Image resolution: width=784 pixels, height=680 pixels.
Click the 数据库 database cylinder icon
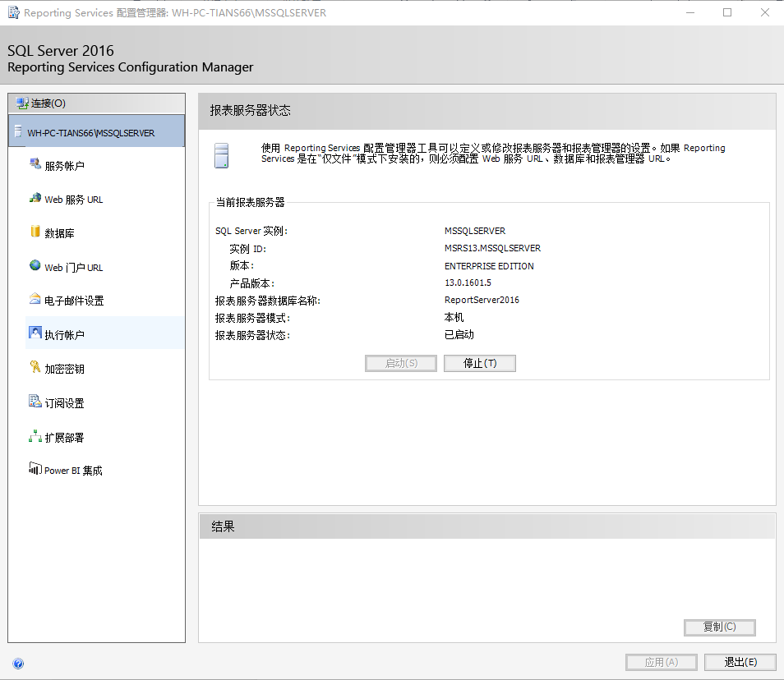pyautogui.click(x=35, y=232)
